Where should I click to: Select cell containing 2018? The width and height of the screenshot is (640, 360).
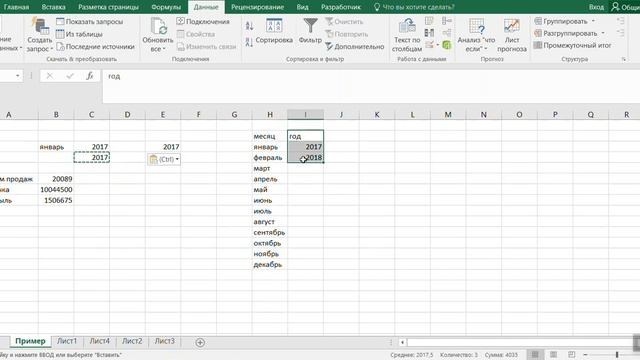tap(305, 158)
